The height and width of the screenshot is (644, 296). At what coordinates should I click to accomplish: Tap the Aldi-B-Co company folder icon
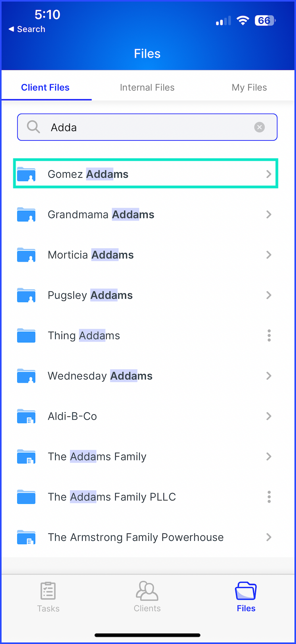coord(26,416)
